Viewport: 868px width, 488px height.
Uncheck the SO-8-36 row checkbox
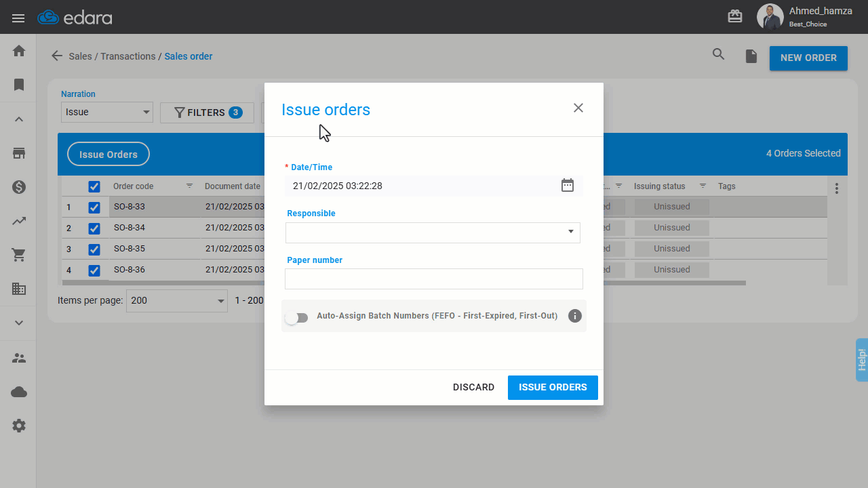click(94, 270)
